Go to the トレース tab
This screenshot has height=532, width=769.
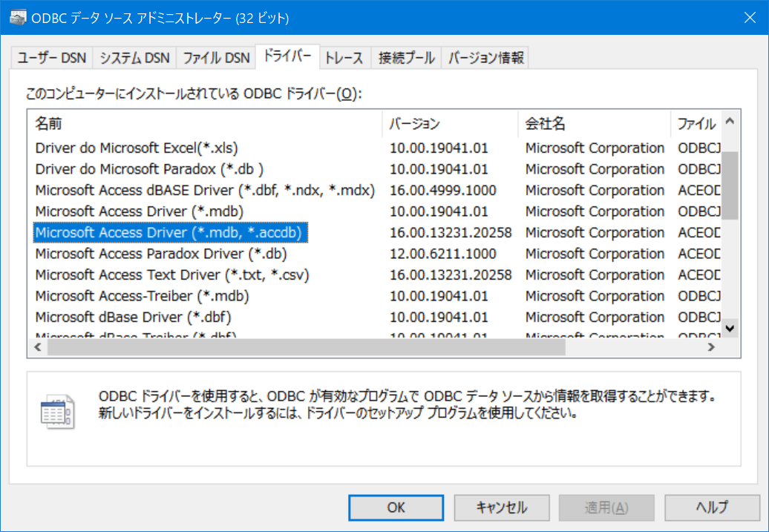point(344,59)
